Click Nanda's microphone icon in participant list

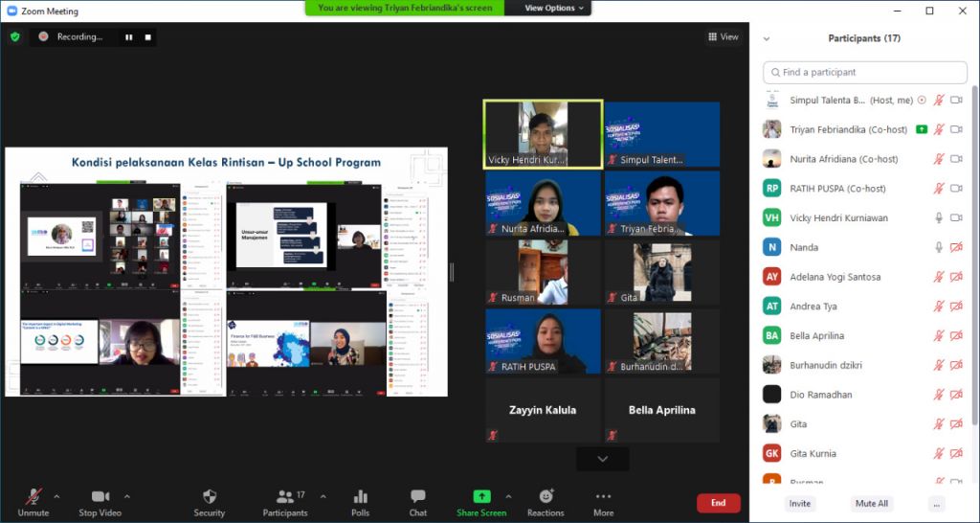[939, 247]
